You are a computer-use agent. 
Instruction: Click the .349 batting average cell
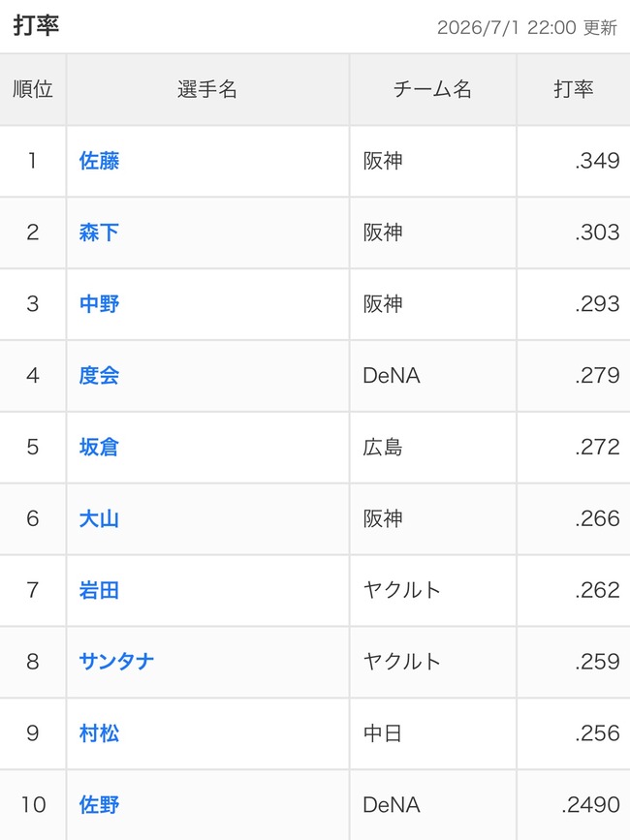point(573,161)
